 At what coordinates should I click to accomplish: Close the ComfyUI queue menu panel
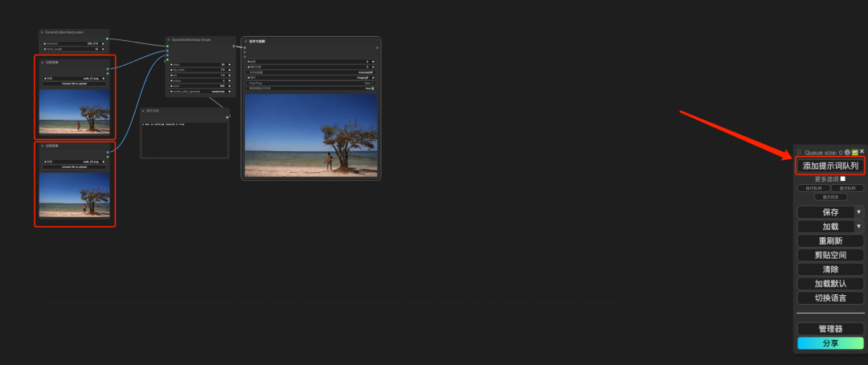[862, 151]
